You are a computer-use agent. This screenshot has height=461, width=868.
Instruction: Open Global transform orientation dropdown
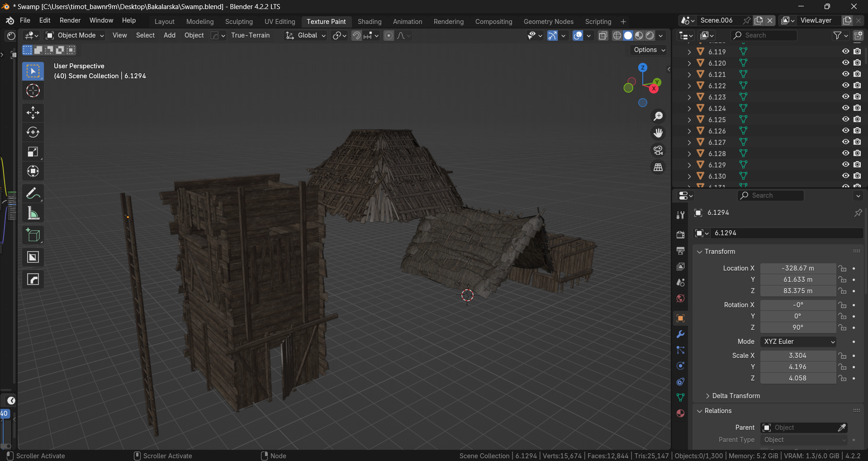[305, 36]
